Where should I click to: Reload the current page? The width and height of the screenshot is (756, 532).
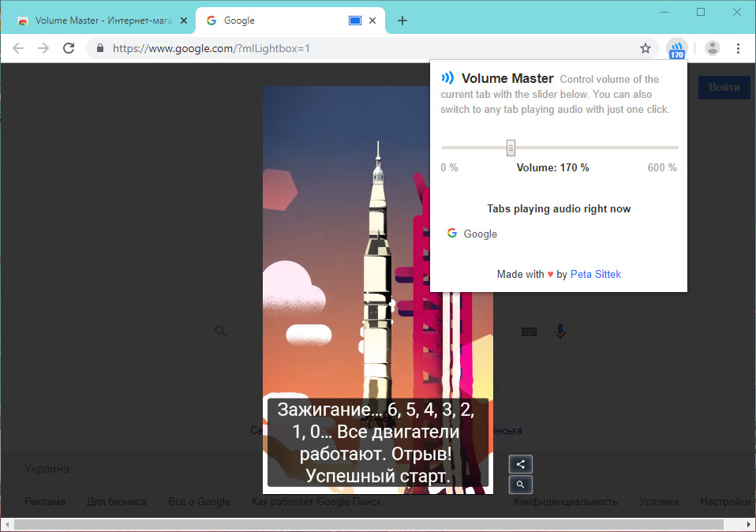(69, 48)
